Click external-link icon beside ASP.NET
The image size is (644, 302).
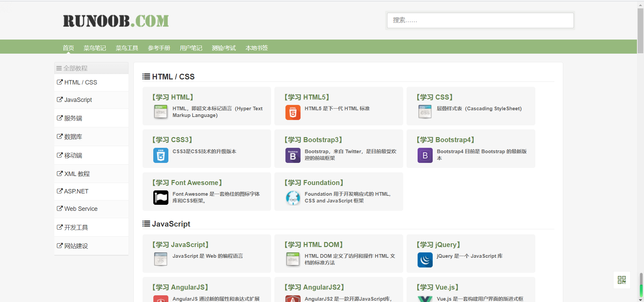click(x=60, y=191)
